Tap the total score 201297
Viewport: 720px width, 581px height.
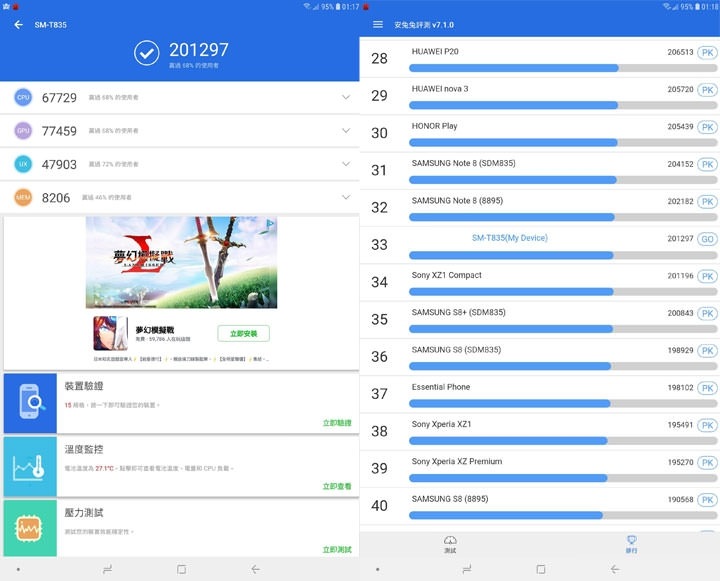tap(198, 50)
